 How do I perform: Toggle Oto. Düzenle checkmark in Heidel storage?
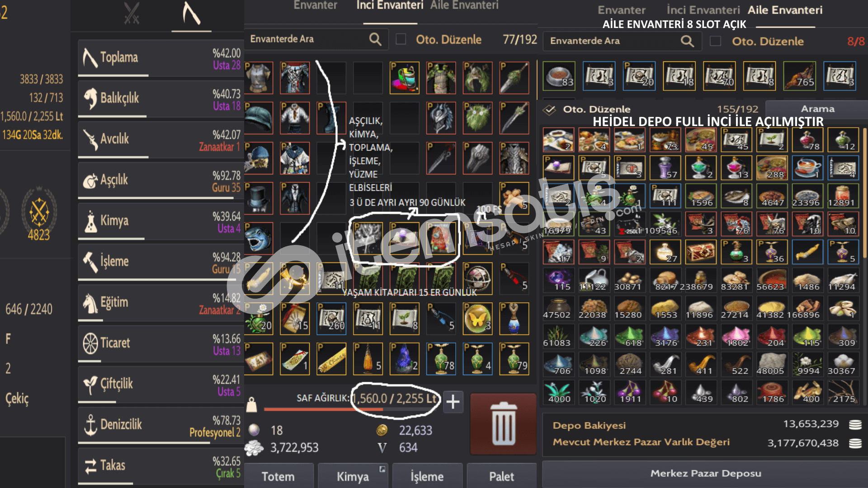549,109
